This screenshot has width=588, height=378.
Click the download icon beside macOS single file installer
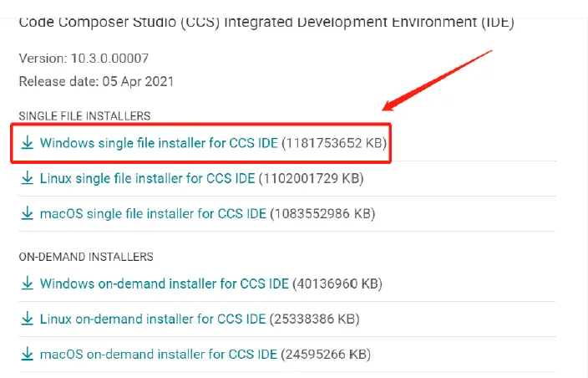(27, 213)
